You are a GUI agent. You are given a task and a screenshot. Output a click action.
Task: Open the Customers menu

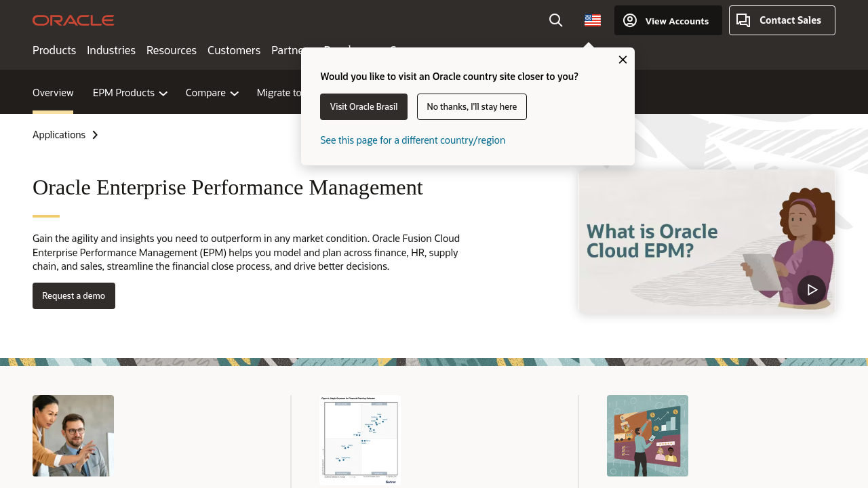(x=234, y=50)
